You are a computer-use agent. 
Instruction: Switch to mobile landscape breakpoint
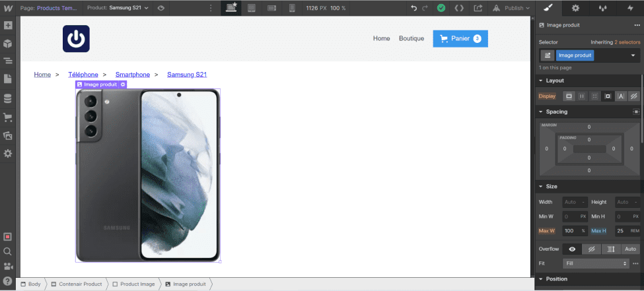click(271, 8)
